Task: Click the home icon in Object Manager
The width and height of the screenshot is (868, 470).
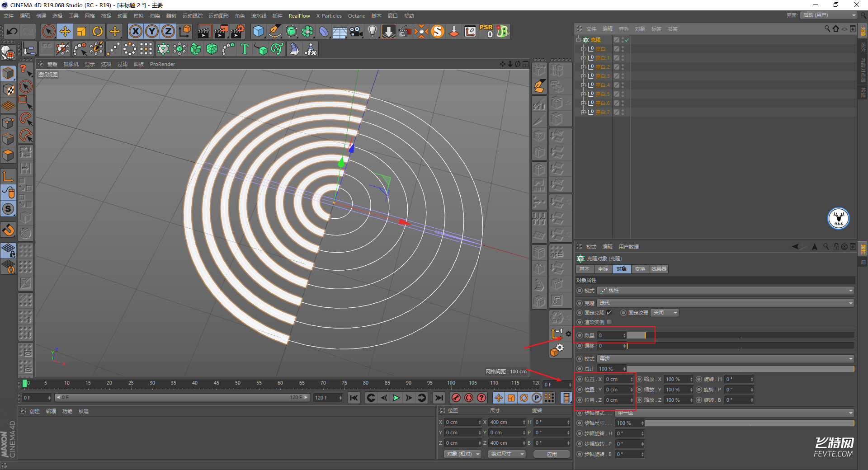Action: click(x=835, y=28)
